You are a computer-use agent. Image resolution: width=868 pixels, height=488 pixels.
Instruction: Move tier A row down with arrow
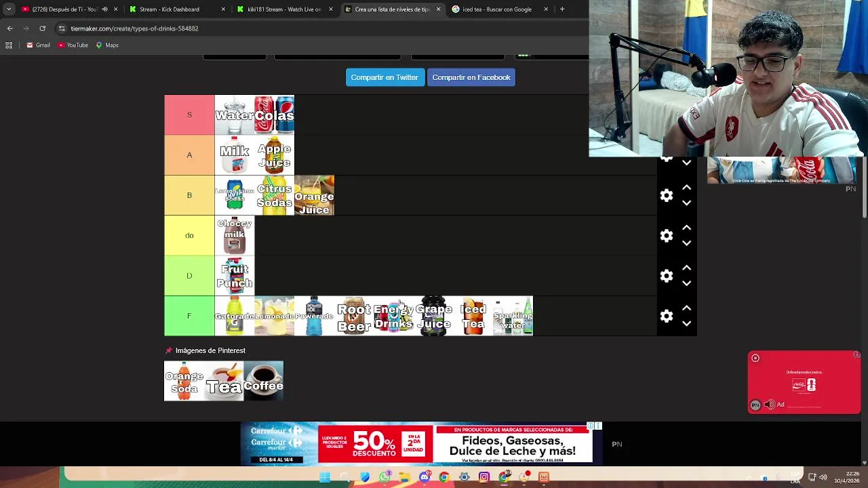click(686, 163)
